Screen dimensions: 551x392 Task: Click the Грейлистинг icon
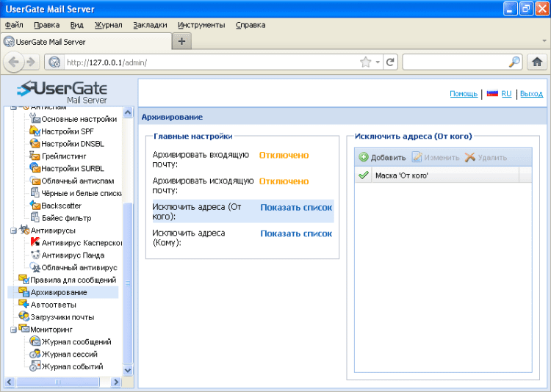[x=35, y=156]
